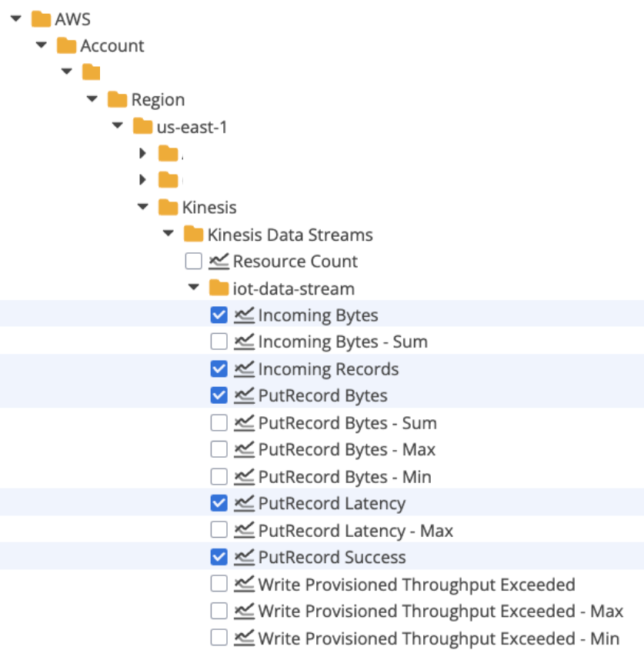
Task: Click the Kinesis folder icon
Action: (x=169, y=208)
